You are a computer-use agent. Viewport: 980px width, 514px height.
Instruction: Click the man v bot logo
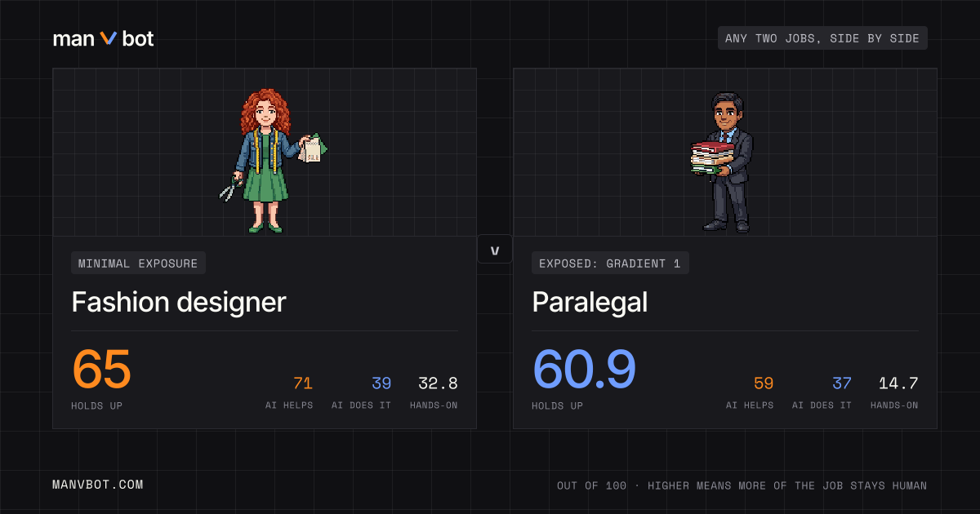pyautogui.click(x=103, y=38)
